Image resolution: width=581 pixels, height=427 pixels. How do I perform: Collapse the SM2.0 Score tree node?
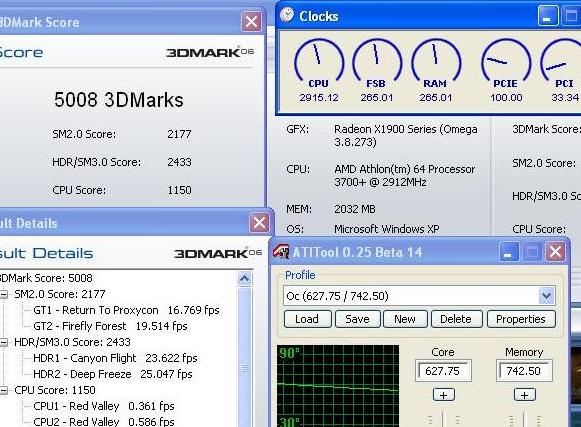[4, 295]
